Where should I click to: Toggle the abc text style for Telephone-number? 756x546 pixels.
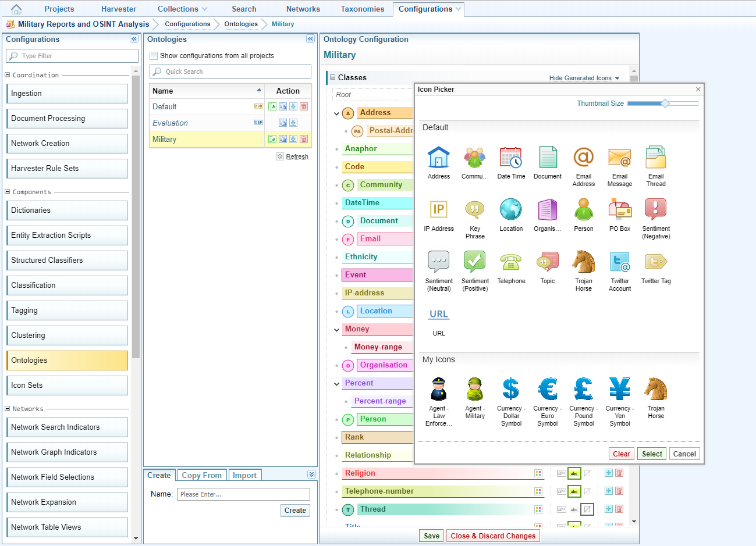[574, 491]
